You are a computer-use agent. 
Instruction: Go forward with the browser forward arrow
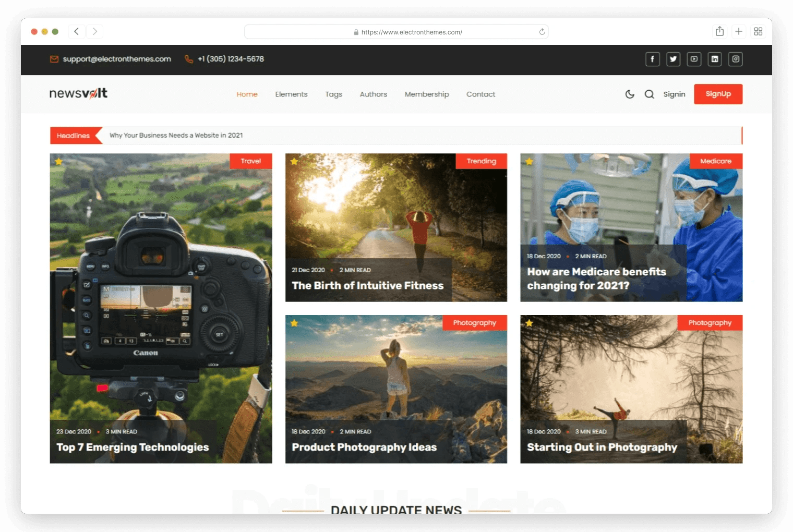94,31
